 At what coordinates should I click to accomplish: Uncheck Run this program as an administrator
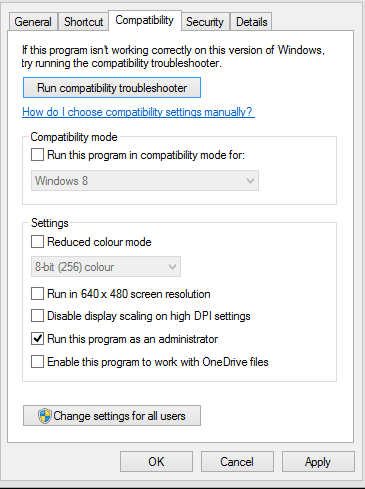click(x=37, y=339)
